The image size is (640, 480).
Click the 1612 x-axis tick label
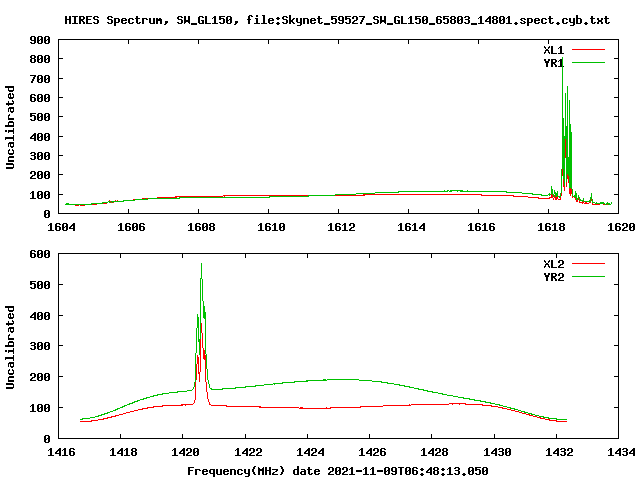(341, 227)
